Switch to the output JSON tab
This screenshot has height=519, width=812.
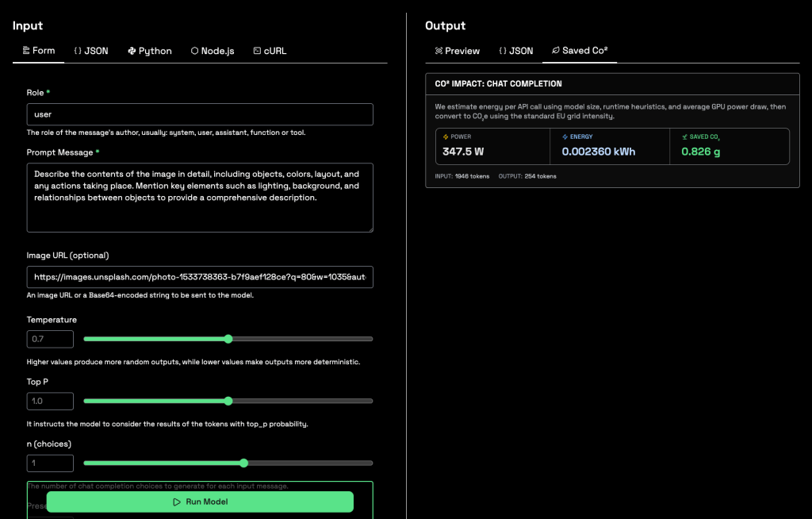[515, 51]
